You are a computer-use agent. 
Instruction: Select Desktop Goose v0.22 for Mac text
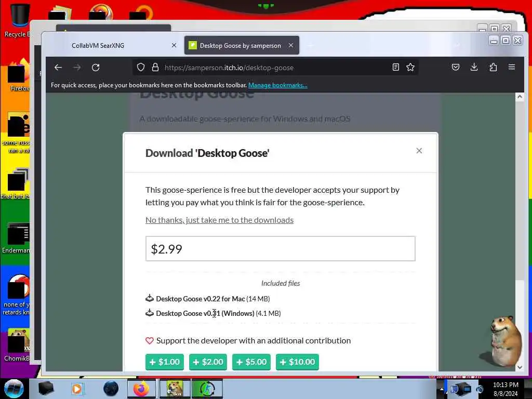click(x=200, y=299)
